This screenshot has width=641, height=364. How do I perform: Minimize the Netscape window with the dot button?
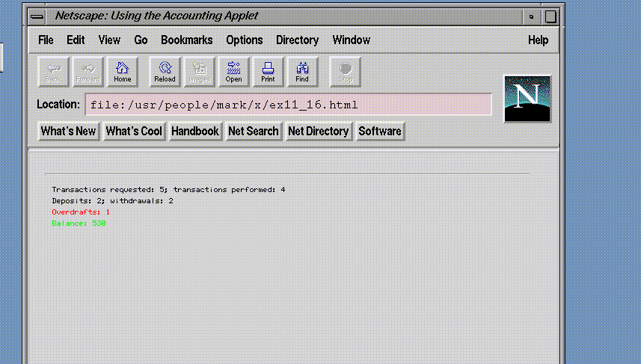pyautogui.click(x=531, y=16)
